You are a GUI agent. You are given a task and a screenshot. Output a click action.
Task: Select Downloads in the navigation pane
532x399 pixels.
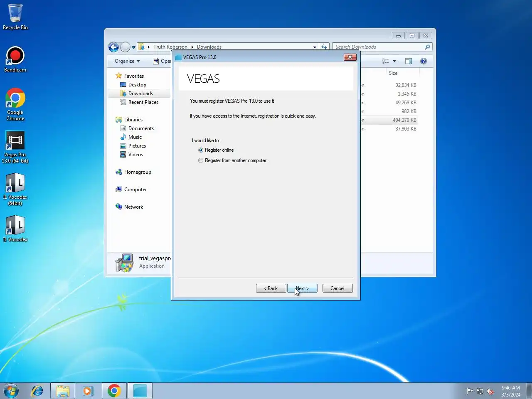point(140,94)
